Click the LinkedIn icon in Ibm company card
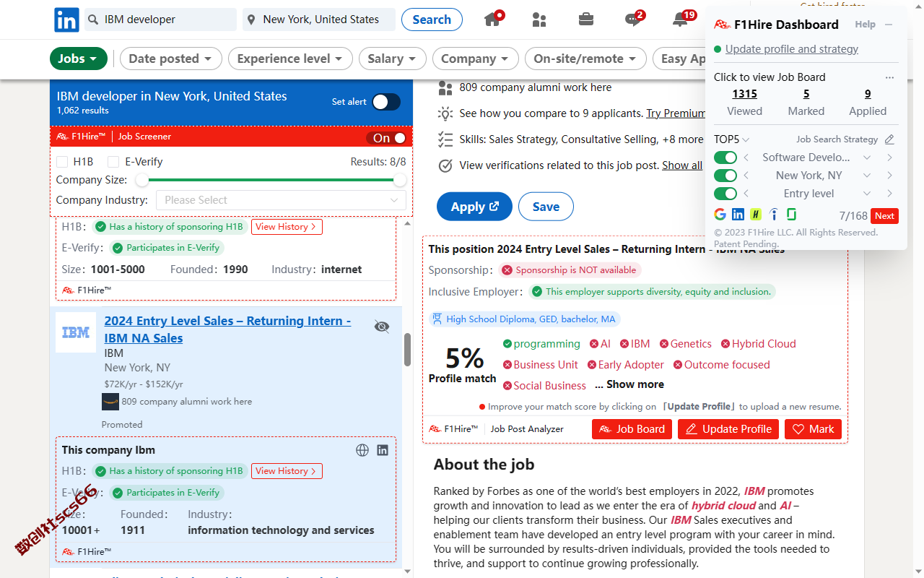Screen dimensions: 924x578 pyautogui.click(x=383, y=450)
